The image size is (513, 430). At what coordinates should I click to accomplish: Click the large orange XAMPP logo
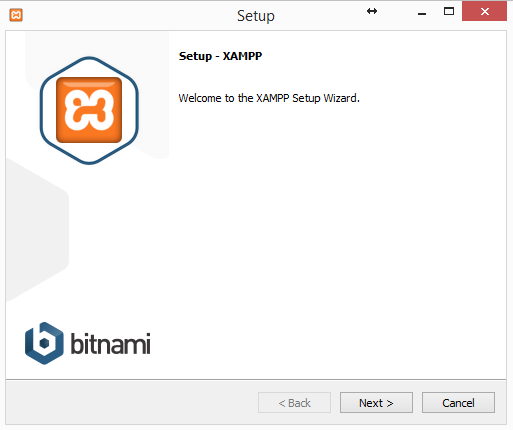89,110
